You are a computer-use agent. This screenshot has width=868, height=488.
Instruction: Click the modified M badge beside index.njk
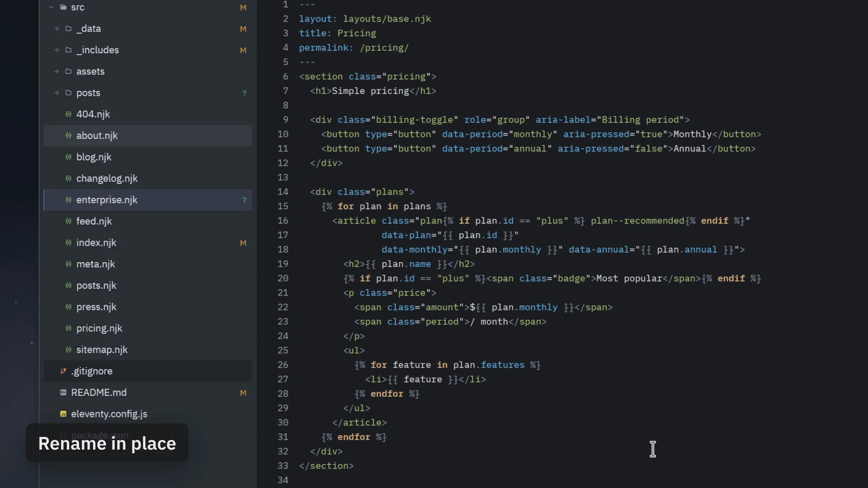[x=243, y=243]
